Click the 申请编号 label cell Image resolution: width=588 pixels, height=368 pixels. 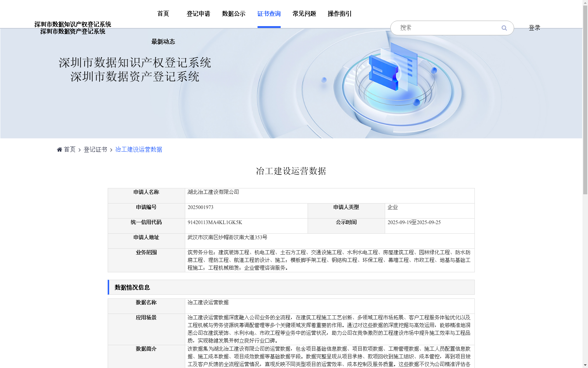pyautogui.click(x=146, y=211)
